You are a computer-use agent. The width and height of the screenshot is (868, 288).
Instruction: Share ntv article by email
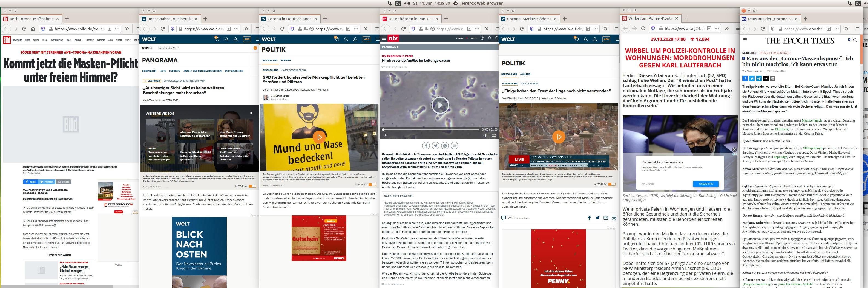(455, 146)
